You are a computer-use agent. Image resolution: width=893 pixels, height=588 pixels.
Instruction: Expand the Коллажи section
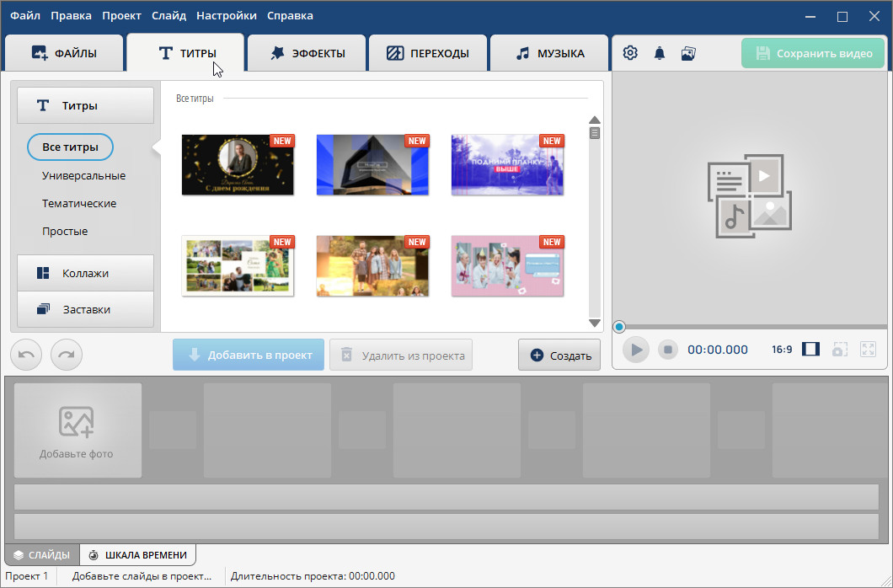click(85, 273)
